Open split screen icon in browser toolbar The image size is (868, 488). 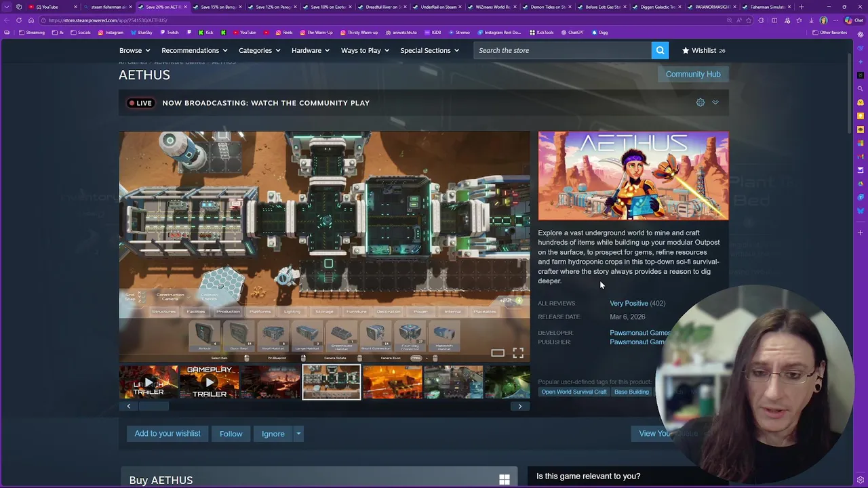coord(774,20)
